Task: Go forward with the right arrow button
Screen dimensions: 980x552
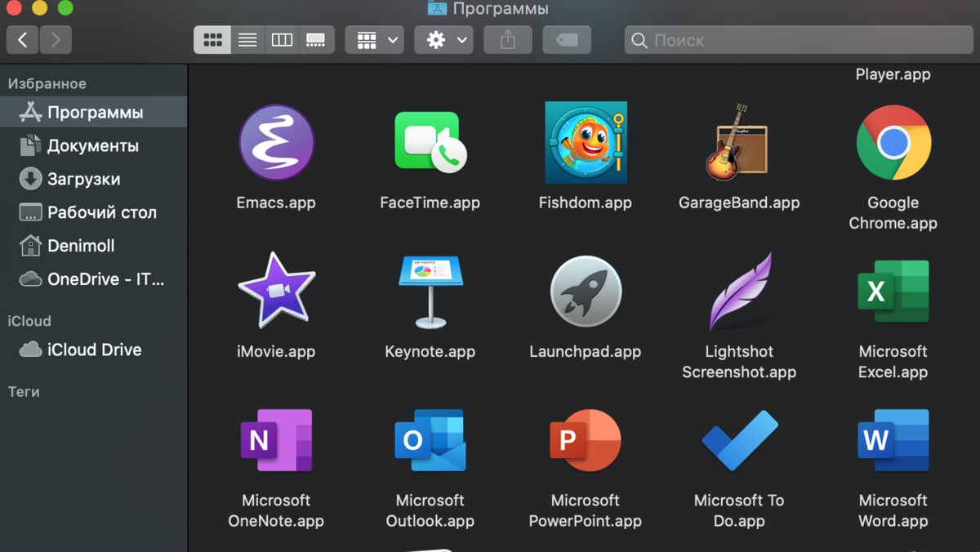Action: [56, 39]
